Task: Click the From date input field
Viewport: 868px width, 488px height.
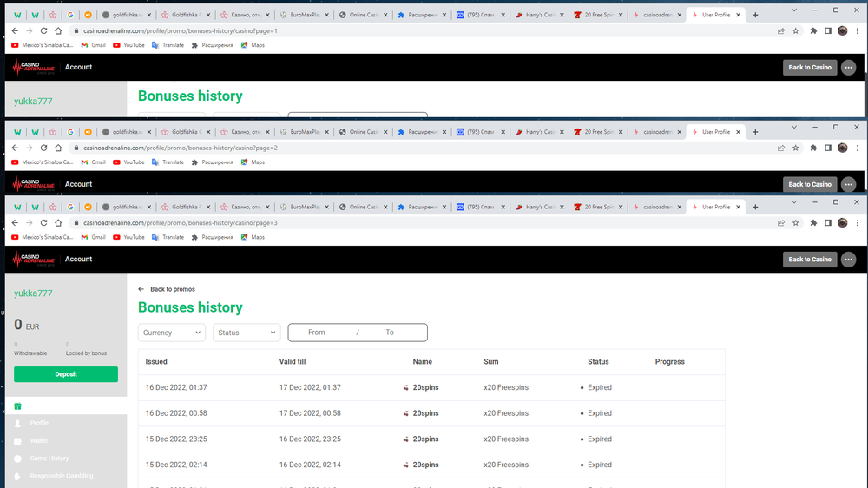Action: click(x=317, y=333)
